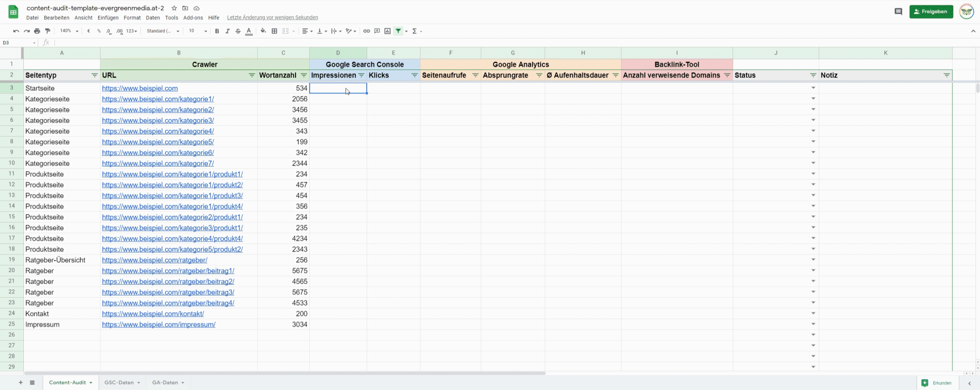Viewport: 980px width, 390px height.
Task: Click the cloud save status icon
Action: pos(196,8)
